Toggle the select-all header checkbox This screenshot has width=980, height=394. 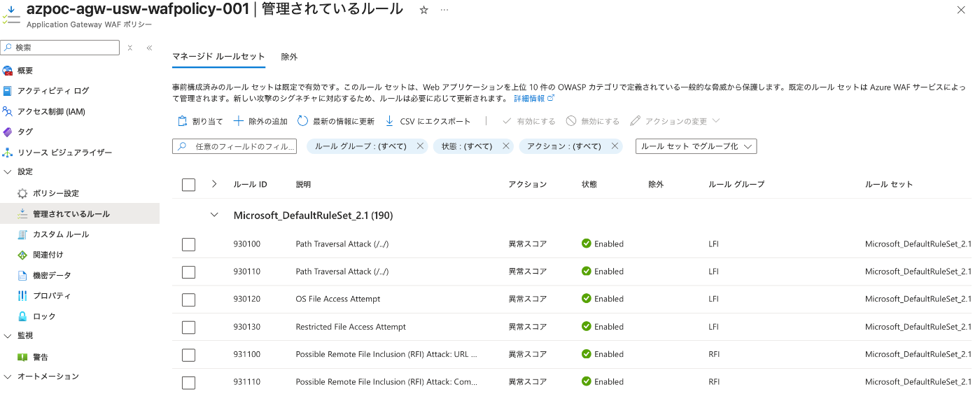(x=188, y=185)
